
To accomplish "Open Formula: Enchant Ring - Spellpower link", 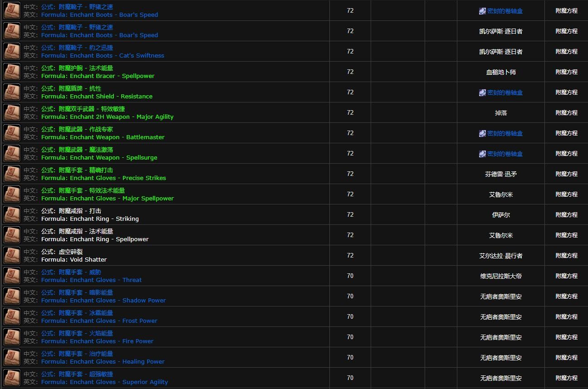I will [x=95, y=239].
